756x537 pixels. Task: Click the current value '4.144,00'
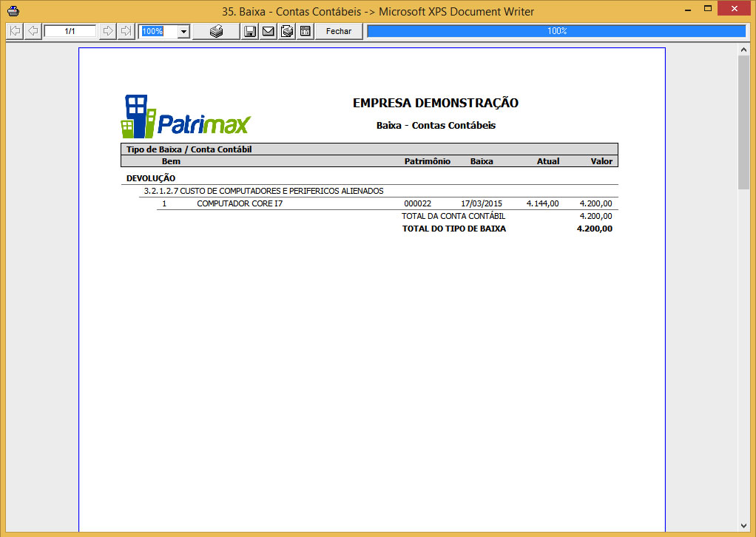[x=542, y=203]
